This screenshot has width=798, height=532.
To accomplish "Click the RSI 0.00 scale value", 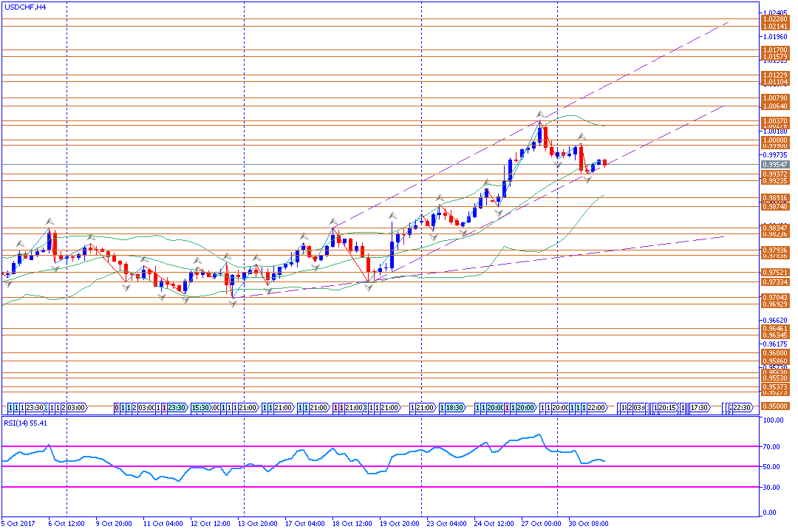I will [x=770, y=513].
